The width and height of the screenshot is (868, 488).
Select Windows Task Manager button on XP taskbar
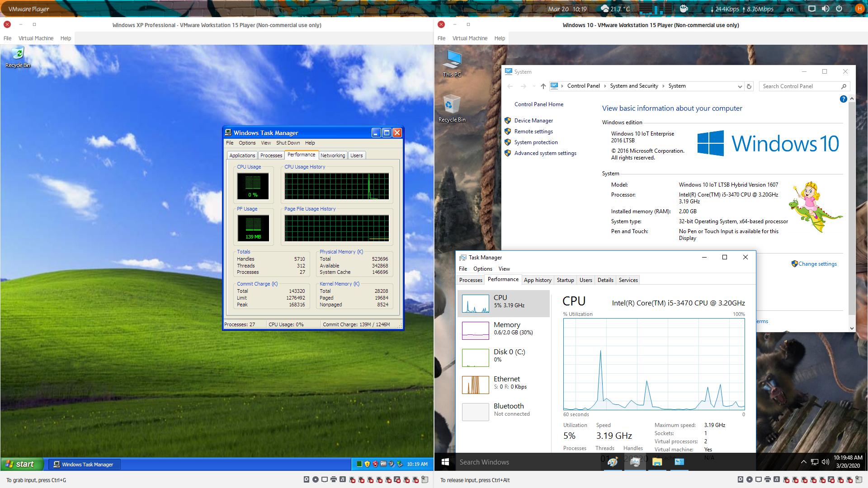click(x=84, y=464)
